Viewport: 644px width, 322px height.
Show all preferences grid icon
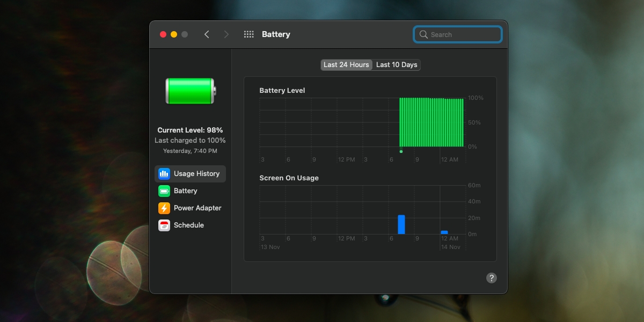[248, 34]
